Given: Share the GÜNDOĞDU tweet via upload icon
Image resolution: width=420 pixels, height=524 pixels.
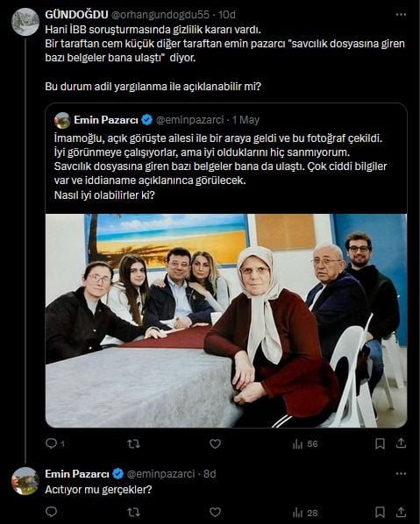Looking at the screenshot, I should 401,443.
